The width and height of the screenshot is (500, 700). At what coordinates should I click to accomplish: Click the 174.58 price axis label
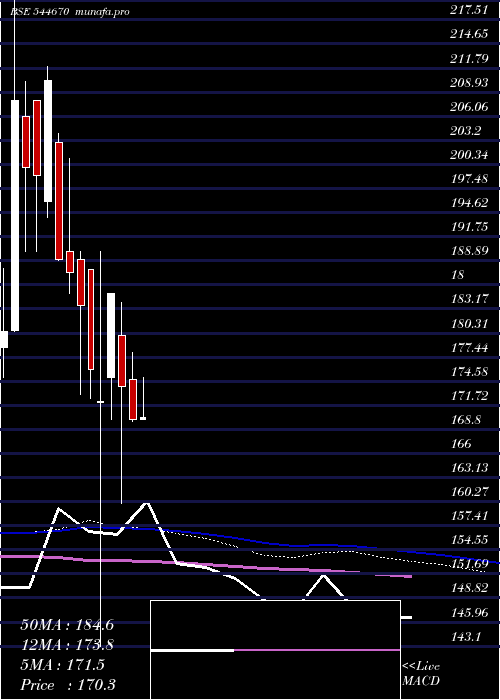469,371
